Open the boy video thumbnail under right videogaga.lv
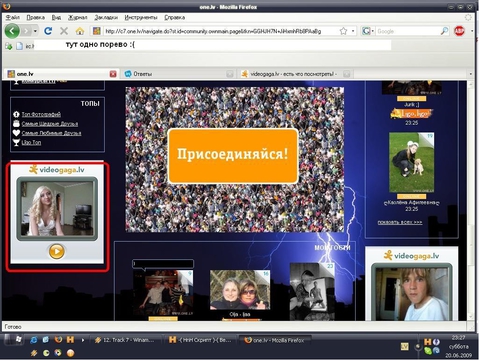 click(412, 294)
